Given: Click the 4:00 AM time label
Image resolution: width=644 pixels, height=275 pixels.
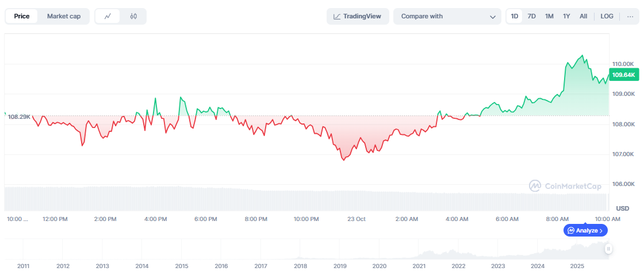Looking at the screenshot, I should pos(457,219).
